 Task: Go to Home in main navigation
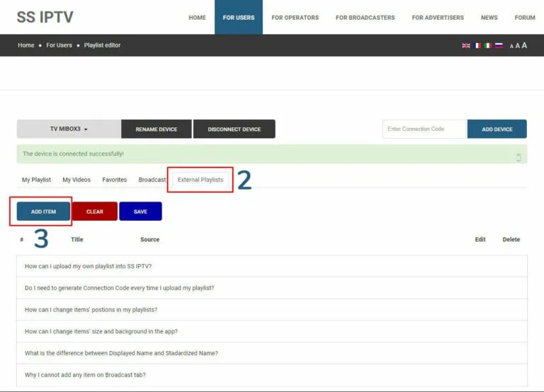197,17
